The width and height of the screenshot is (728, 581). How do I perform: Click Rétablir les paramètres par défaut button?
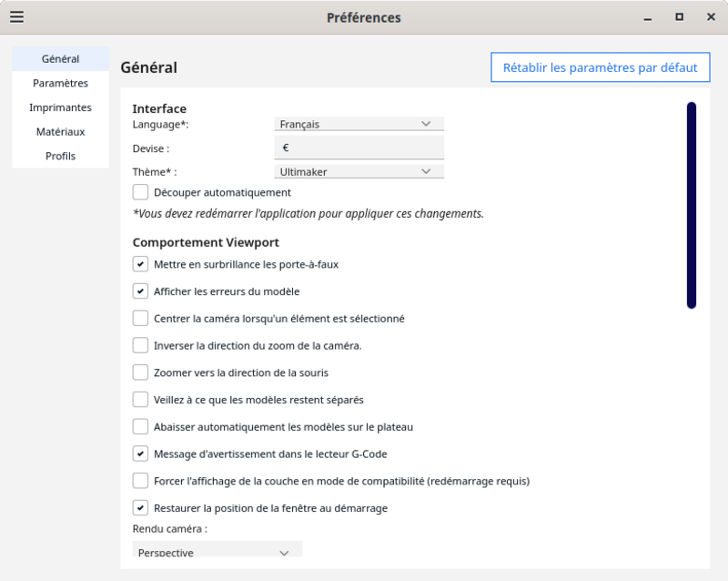pyautogui.click(x=601, y=67)
